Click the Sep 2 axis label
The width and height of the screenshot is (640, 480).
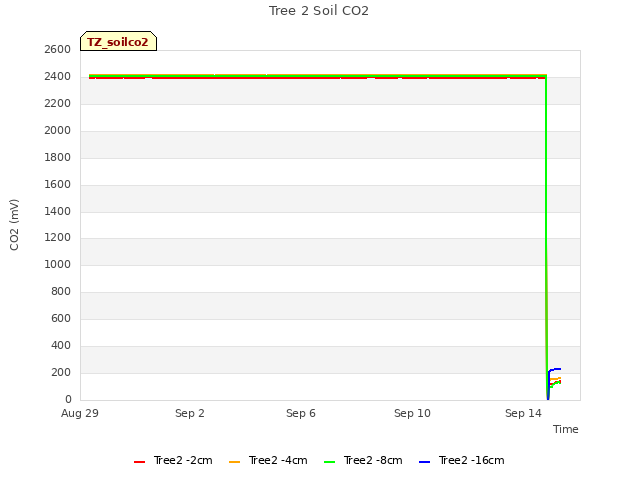coord(190,413)
